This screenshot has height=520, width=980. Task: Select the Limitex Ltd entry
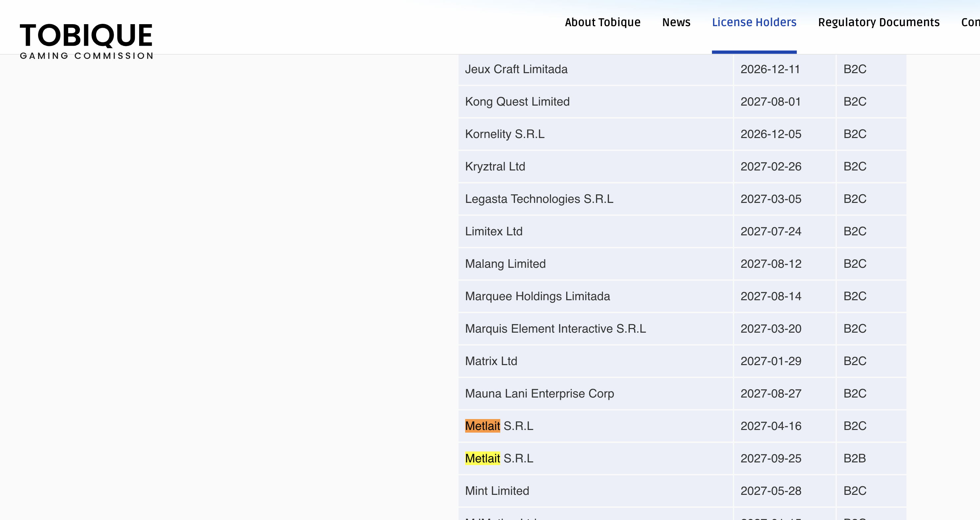pos(494,231)
